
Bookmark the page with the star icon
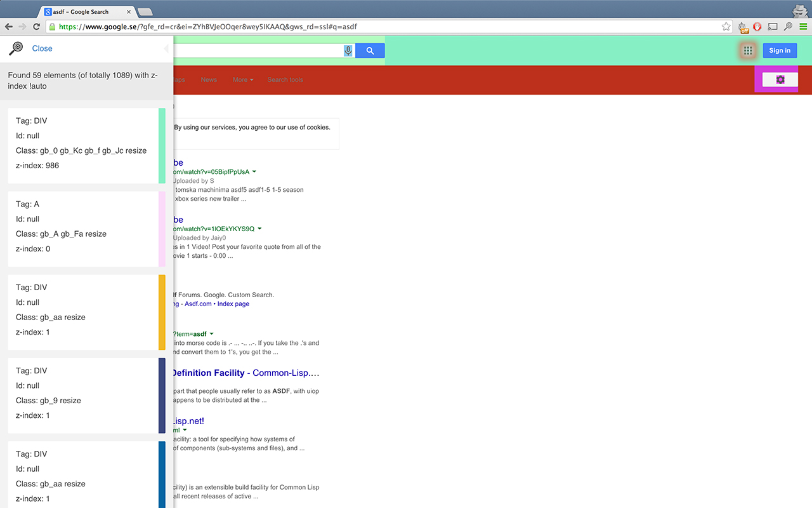tap(725, 26)
